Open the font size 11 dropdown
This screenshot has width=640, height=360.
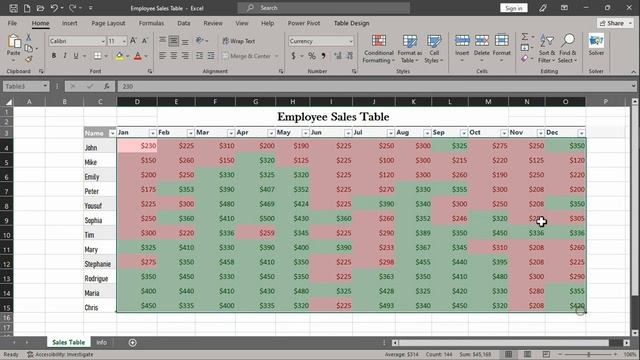[124, 41]
